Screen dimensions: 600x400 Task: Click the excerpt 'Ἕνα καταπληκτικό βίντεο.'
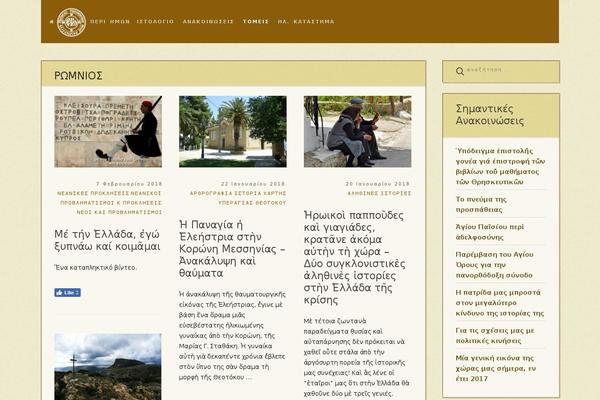(x=95, y=268)
